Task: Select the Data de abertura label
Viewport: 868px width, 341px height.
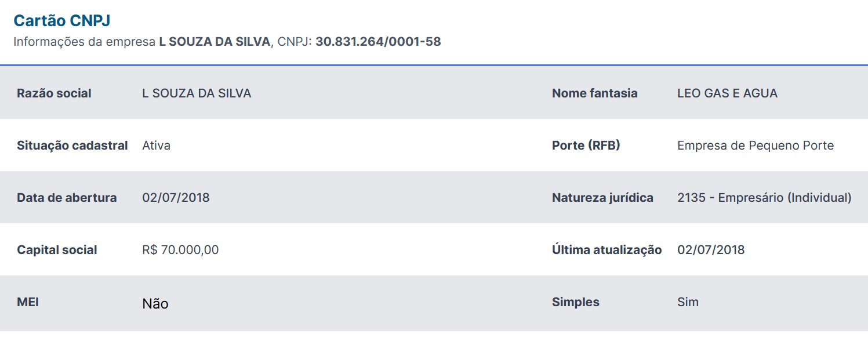Action: pyautogui.click(x=67, y=198)
